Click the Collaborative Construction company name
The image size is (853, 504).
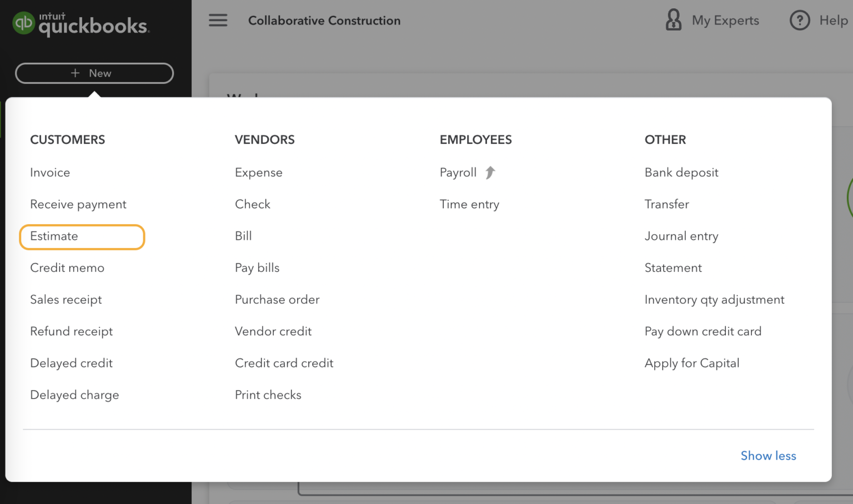pyautogui.click(x=324, y=21)
